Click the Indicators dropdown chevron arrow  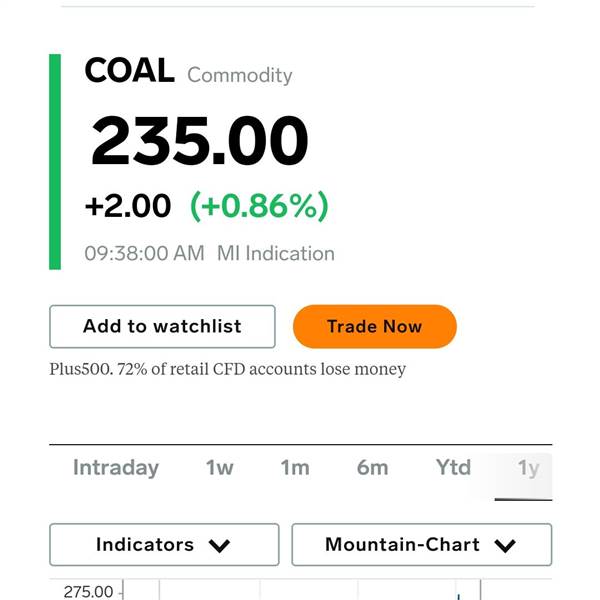pos(220,546)
